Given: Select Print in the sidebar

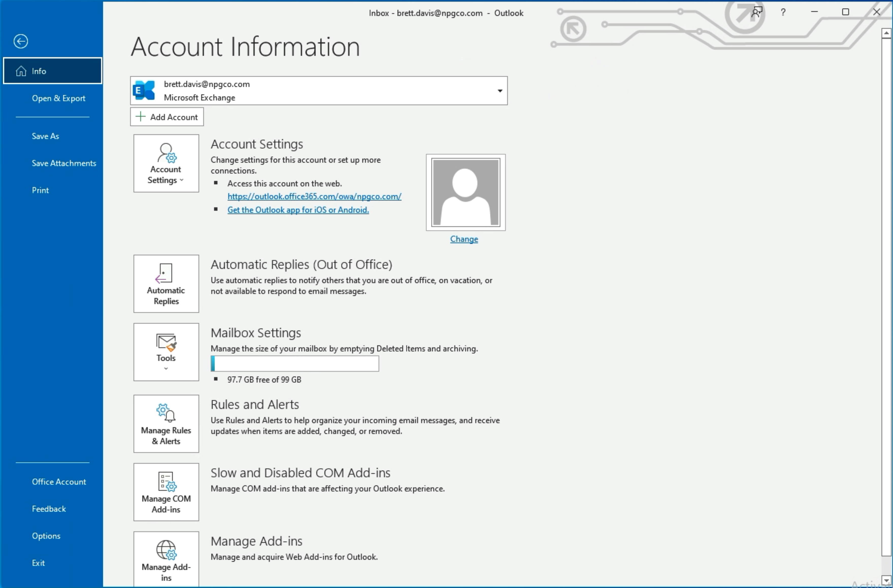Looking at the screenshot, I should [40, 190].
